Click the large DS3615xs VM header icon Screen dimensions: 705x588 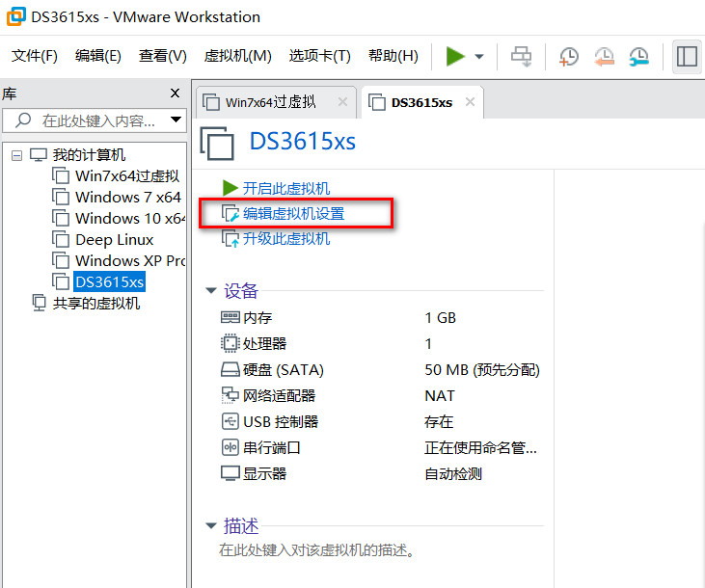pos(217,144)
